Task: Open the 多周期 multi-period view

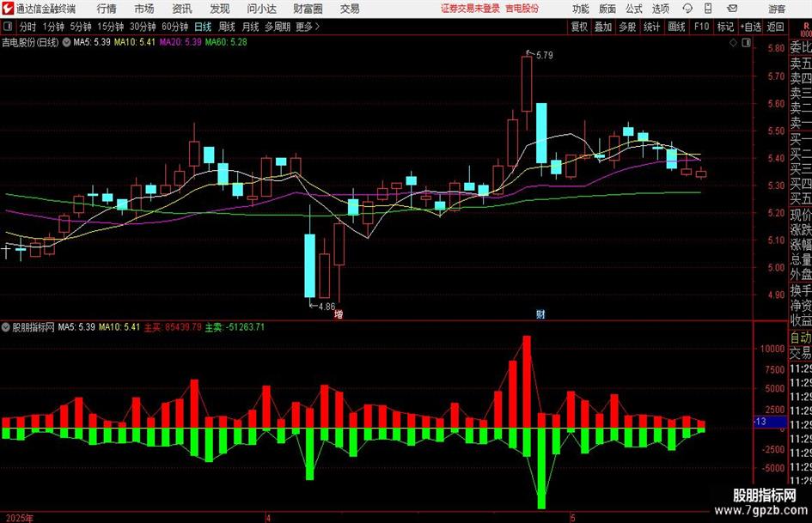Action: [x=278, y=27]
